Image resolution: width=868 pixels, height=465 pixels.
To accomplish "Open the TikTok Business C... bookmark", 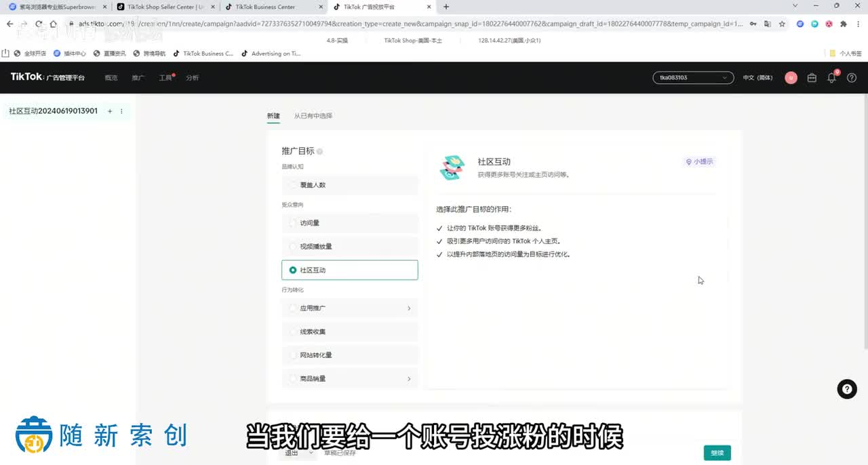I will (x=203, y=54).
